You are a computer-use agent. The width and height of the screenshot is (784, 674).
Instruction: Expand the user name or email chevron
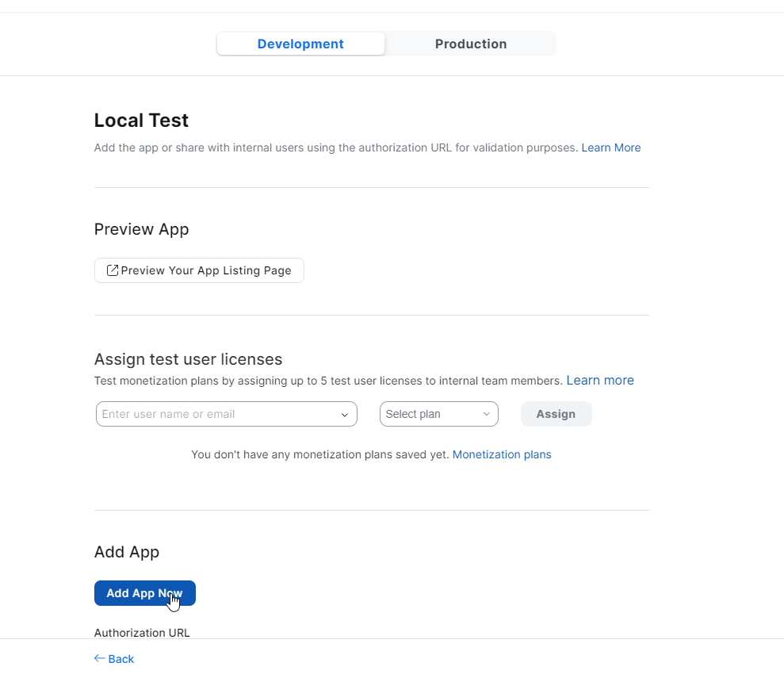click(x=345, y=415)
